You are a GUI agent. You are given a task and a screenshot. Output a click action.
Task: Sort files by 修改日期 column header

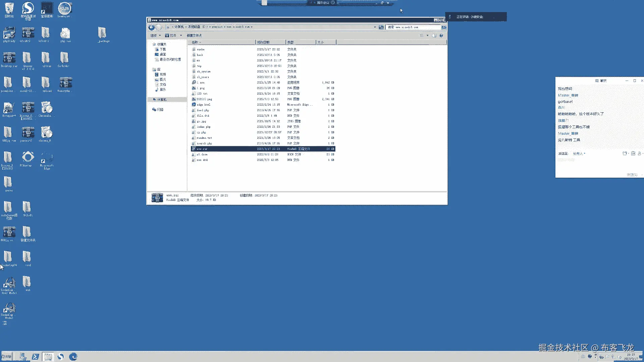tap(263, 42)
